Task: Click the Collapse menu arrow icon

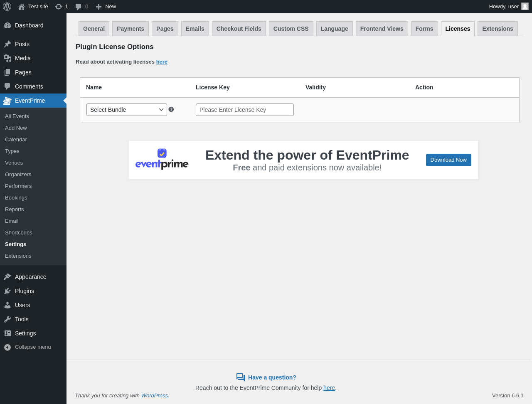Action: (x=7, y=347)
